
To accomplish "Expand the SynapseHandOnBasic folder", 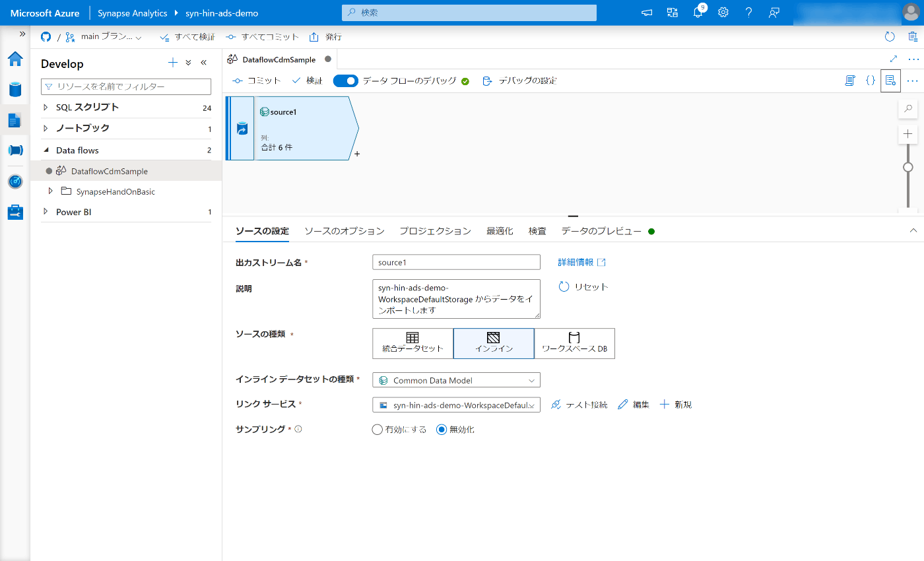I will [51, 191].
